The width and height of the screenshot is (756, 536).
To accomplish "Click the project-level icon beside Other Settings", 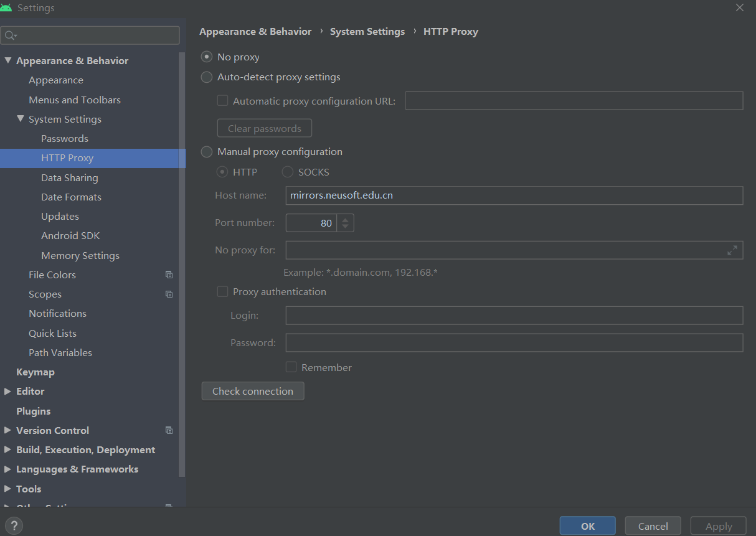I will [x=169, y=507].
